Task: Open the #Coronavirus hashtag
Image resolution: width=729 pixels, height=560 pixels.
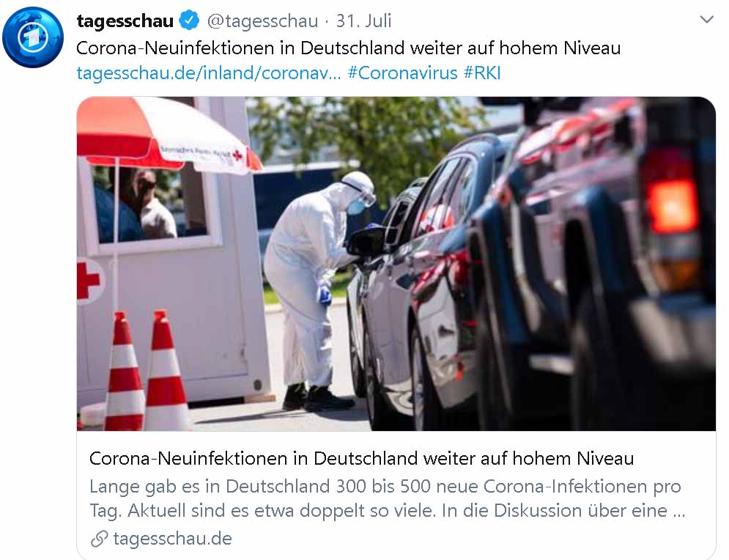Action: (403, 73)
